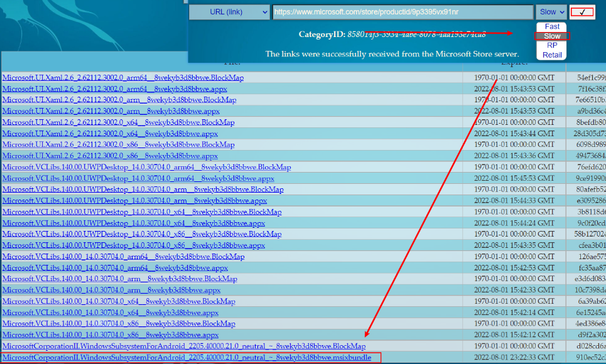Viewport: 606px width, 364px height.
Task: Open VCLibs UWPDesktop x64 BlockMap link
Action: 142,211
